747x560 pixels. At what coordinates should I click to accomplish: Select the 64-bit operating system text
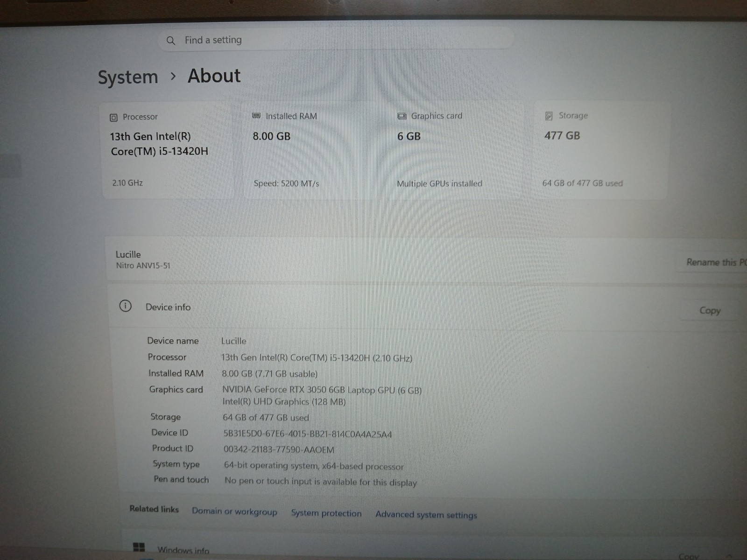tap(314, 466)
